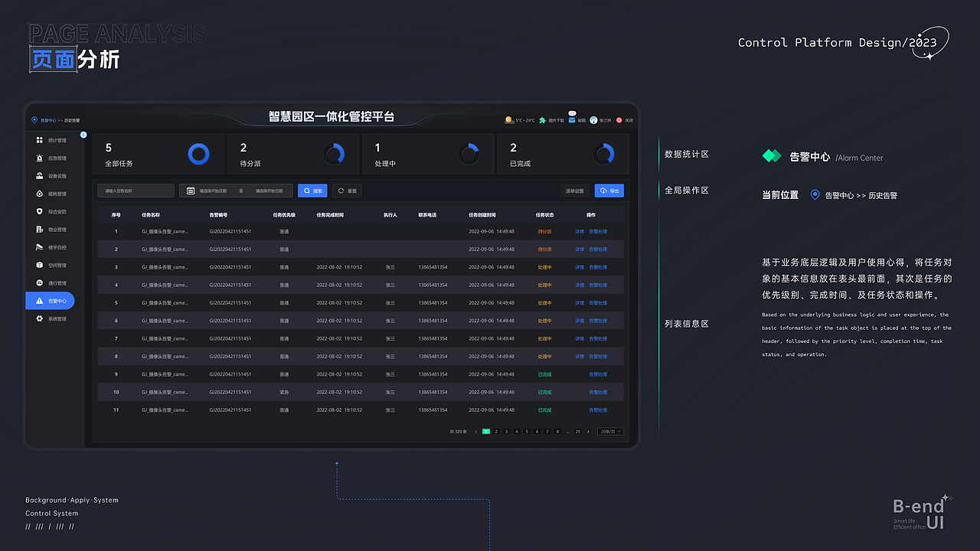Click 告警处理 link in row 11
The image size is (980, 551).
[598, 410]
